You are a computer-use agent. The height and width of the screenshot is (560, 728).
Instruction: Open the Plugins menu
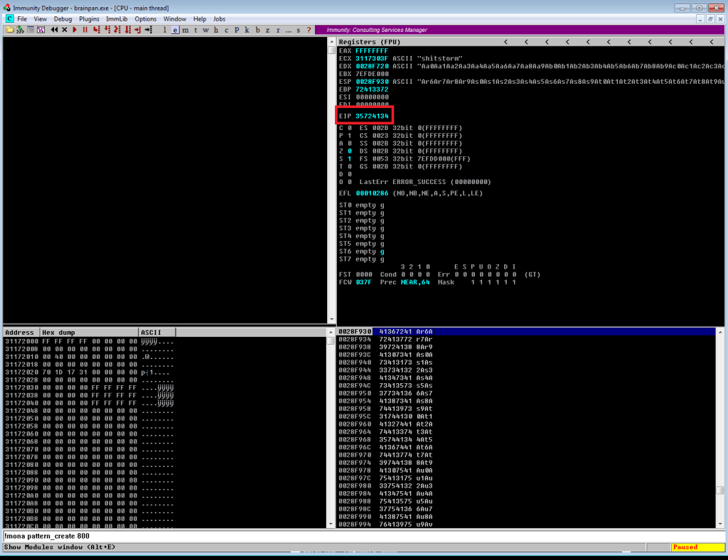coord(89,18)
